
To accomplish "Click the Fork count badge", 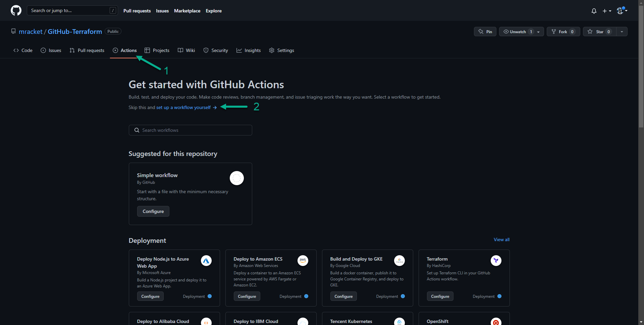I will 573,32.
